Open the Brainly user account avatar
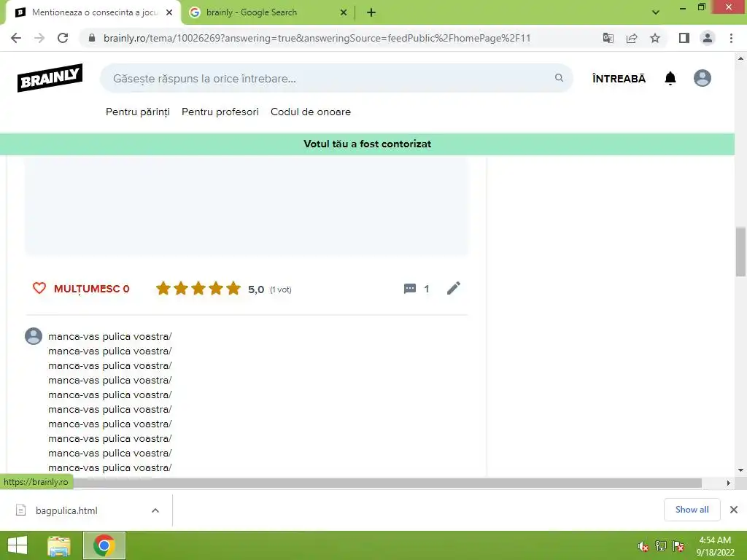The image size is (747, 560). pos(703,78)
